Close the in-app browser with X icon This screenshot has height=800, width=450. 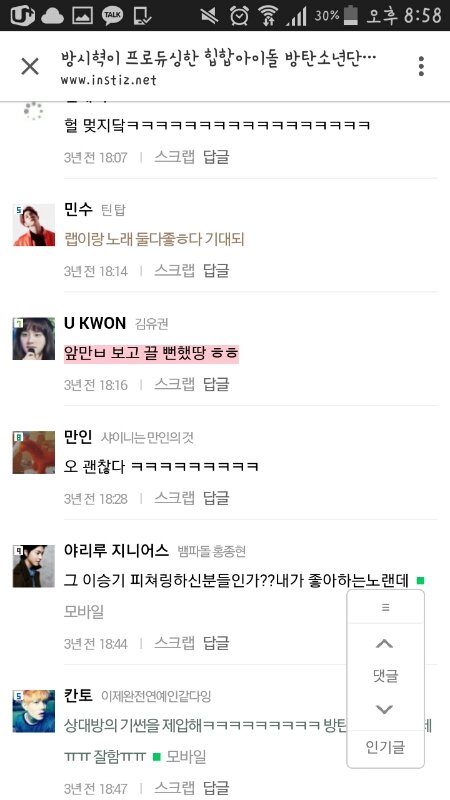(30, 66)
